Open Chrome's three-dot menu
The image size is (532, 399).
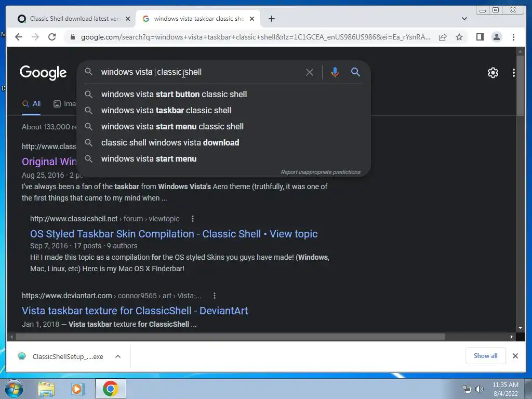[513, 37]
